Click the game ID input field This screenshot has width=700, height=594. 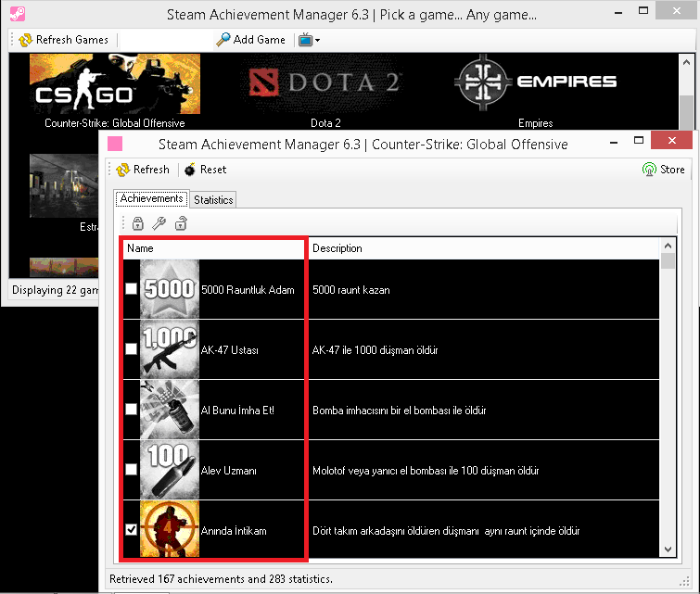coord(165,40)
